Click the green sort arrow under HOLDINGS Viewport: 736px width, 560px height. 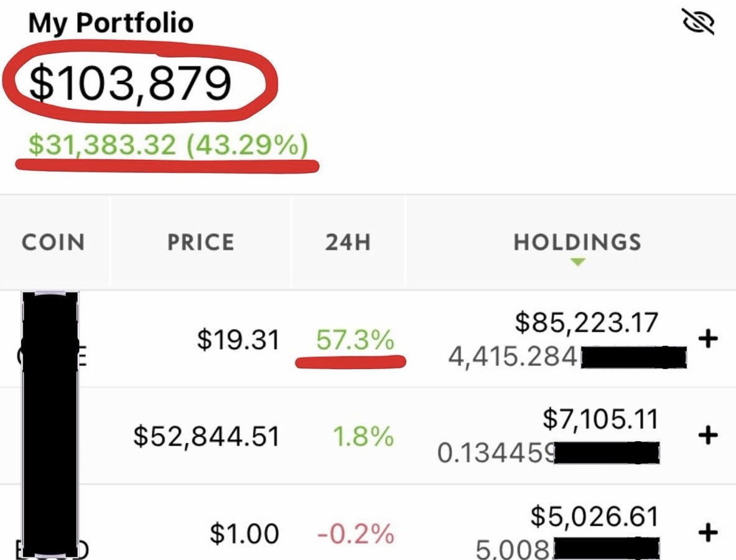click(x=578, y=262)
